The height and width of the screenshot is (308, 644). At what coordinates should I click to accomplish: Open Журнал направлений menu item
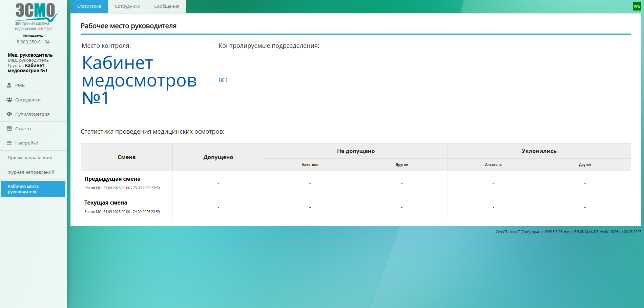31,172
